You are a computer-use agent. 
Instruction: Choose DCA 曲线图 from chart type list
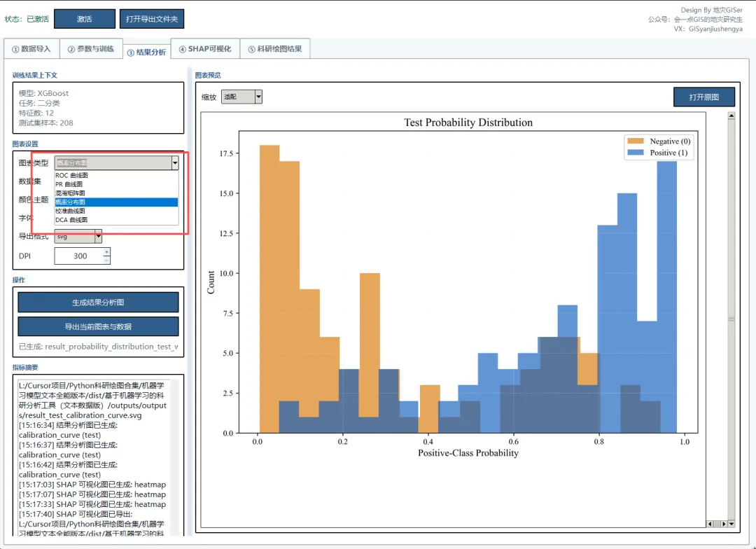click(116, 220)
